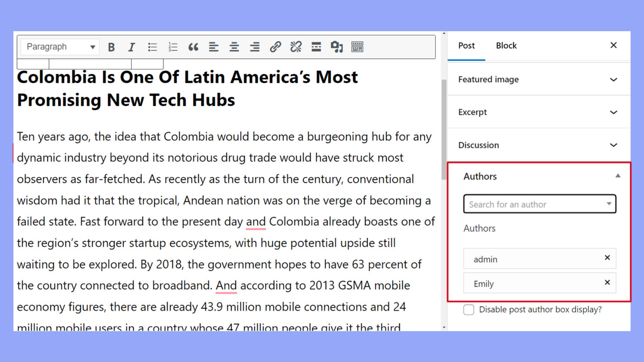Insert a numbered list
This screenshot has height=362, width=644.
pyautogui.click(x=173, y=46)
